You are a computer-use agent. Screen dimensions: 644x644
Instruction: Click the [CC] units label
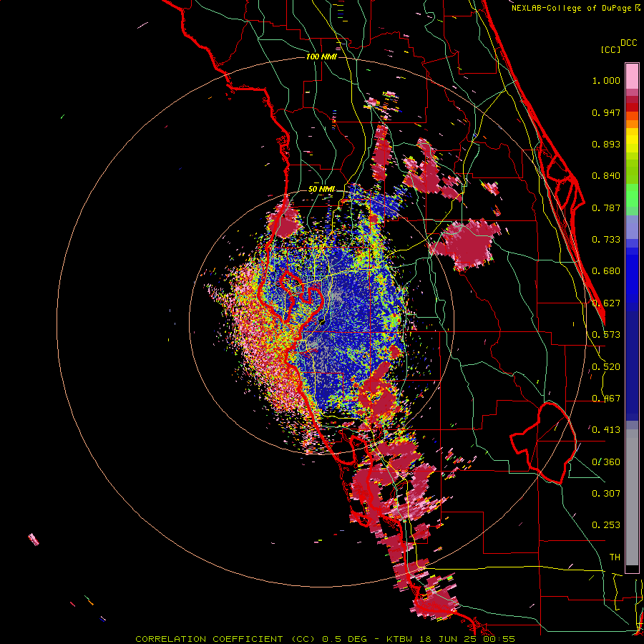(610, 49)
